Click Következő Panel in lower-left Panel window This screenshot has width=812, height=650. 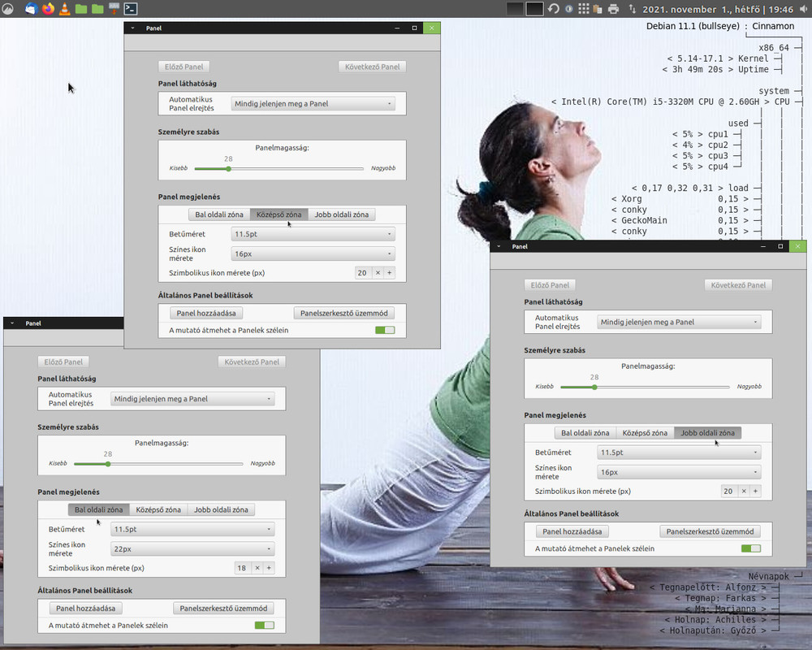point(252,362)
